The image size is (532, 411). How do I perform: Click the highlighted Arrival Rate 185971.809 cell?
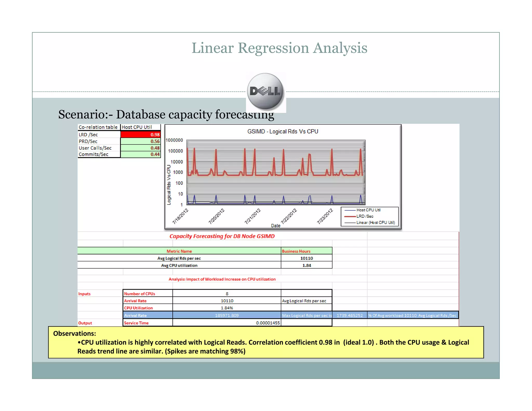click(x=227, y=315)
